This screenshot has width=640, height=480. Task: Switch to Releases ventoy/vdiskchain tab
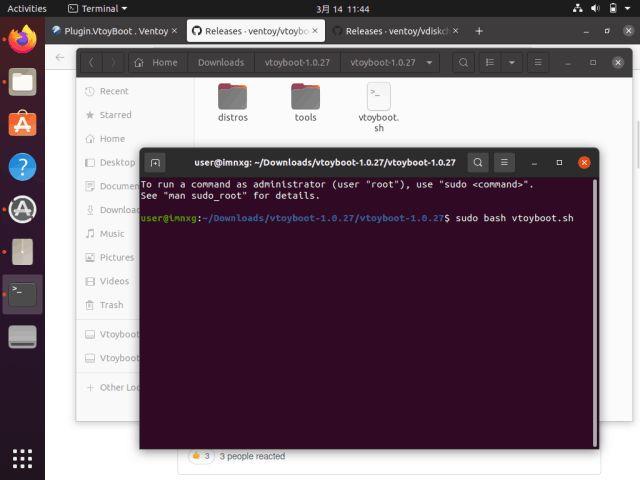396,31
